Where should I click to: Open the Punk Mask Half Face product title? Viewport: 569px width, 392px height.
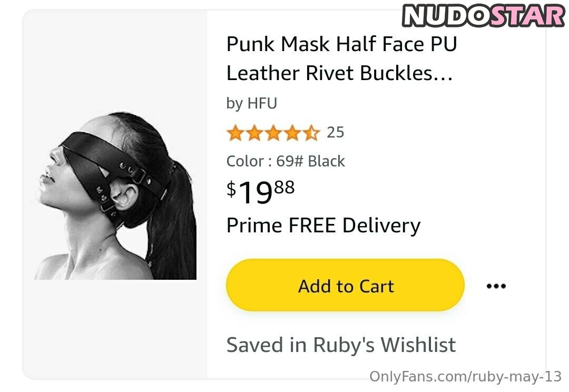tap(341, 44)
